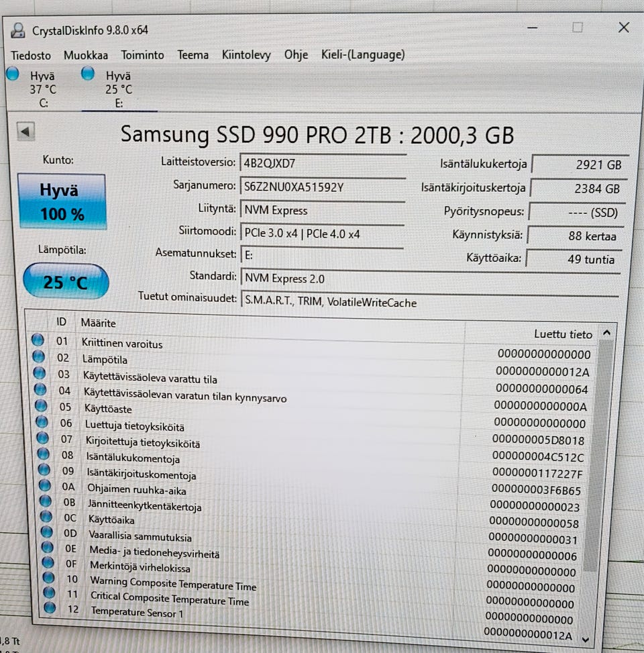Click status orb for Isäntäkirjoituskomentoja

pyautogui.click(x=44, y=469)
